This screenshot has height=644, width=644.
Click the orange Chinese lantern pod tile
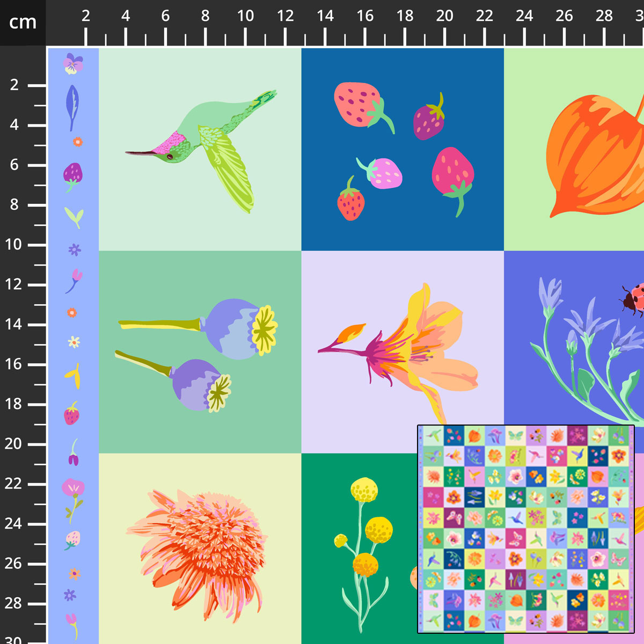[x=574, y=149]
